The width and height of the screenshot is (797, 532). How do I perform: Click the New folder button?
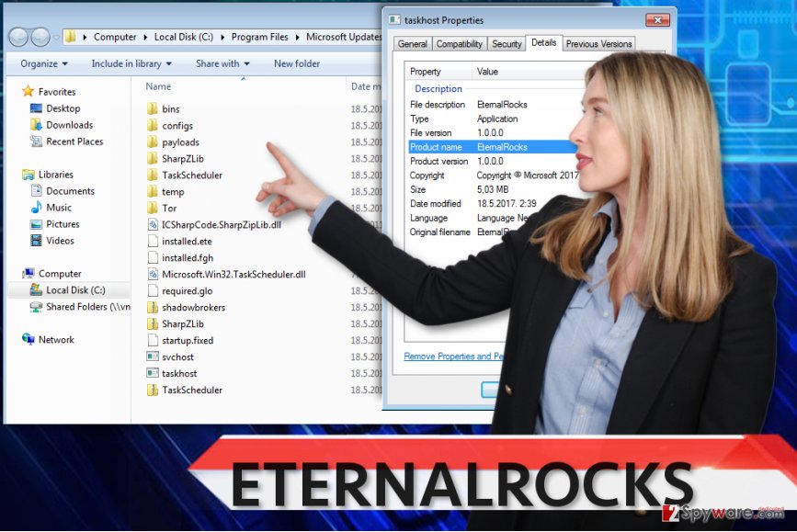click(x=297, y=63)
